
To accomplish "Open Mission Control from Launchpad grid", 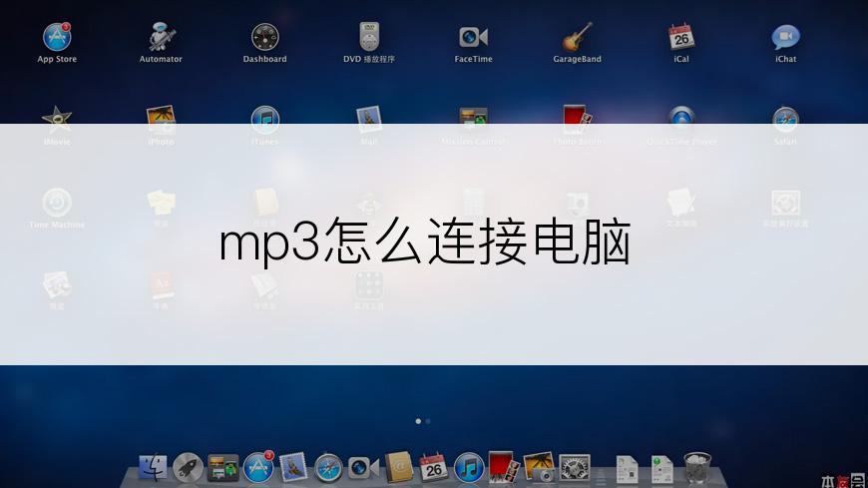I will coord(473,119).
